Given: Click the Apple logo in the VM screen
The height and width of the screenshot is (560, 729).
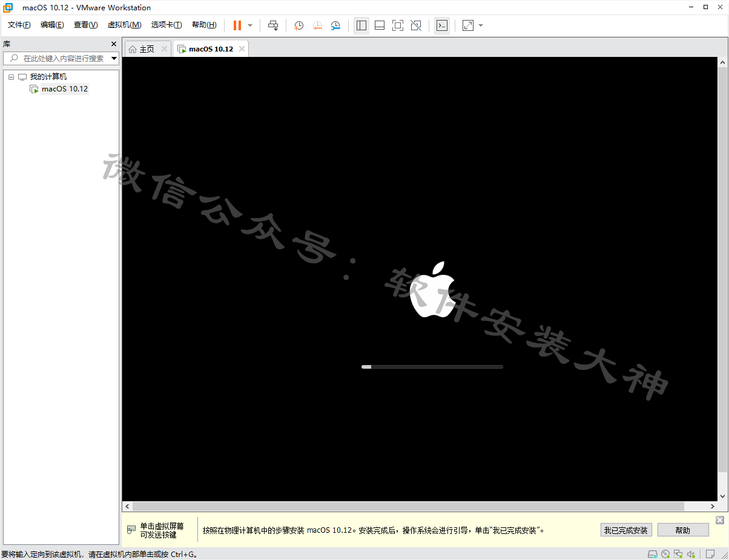Looking at the screenshot, I should tap(432, 289).
